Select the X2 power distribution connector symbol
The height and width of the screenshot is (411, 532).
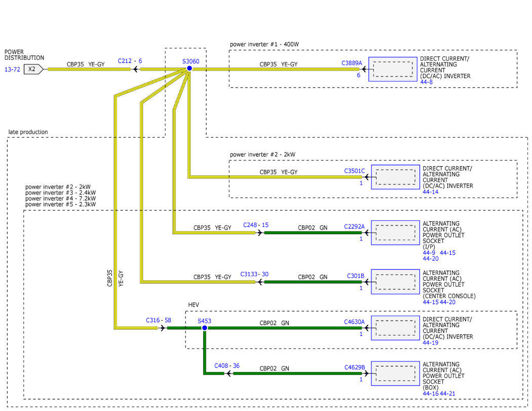click(x=33, y=69)
